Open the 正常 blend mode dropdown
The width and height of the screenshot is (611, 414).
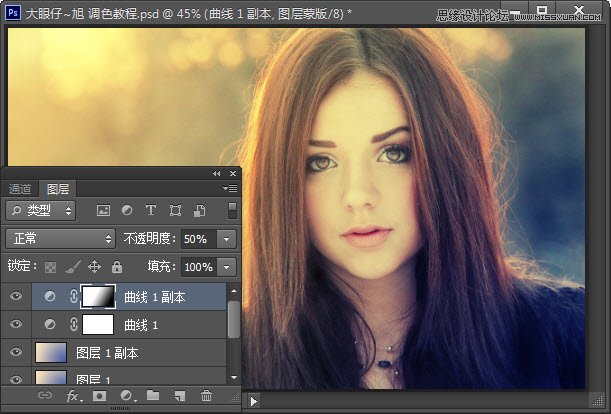point(61,239)
